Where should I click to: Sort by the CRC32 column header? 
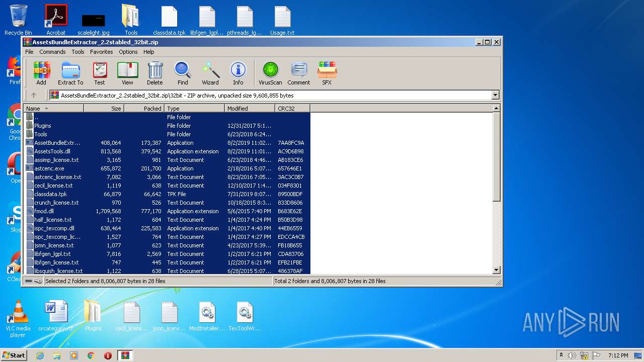(292, 108)
